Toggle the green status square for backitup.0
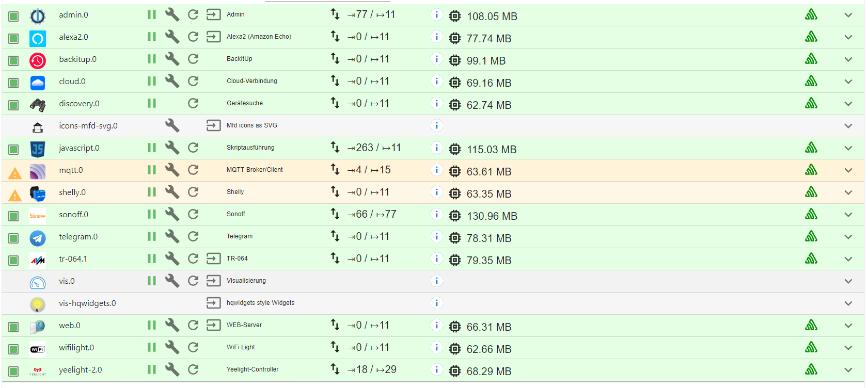The height and width of the screenshot is (388, 868). pyautogui.click(x=14, y=61)
